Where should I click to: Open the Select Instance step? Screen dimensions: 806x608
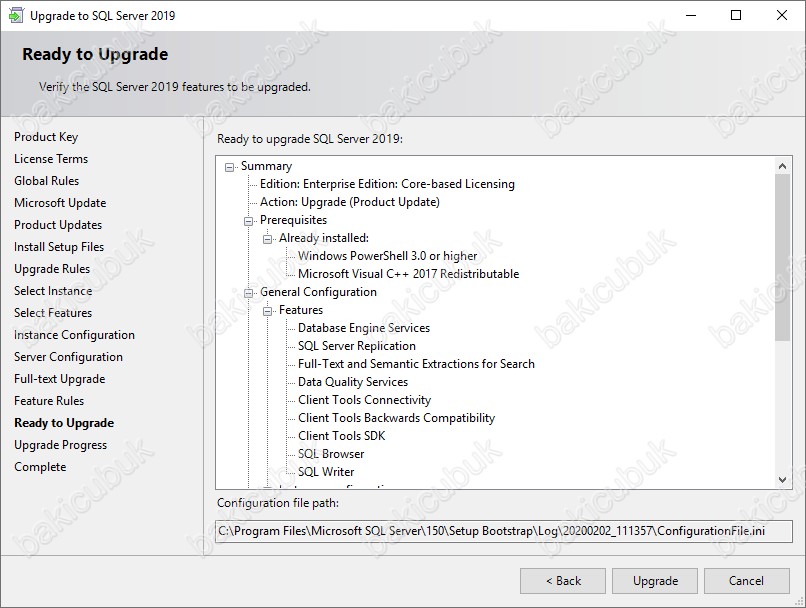point(53,291)
